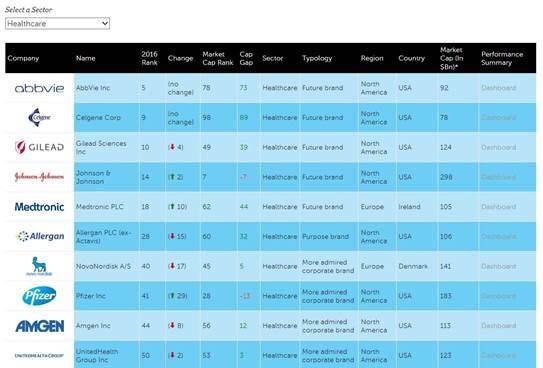Sort by the 2016 Rank column header
The width and height of the screenshot is (543, 368).
149,58
